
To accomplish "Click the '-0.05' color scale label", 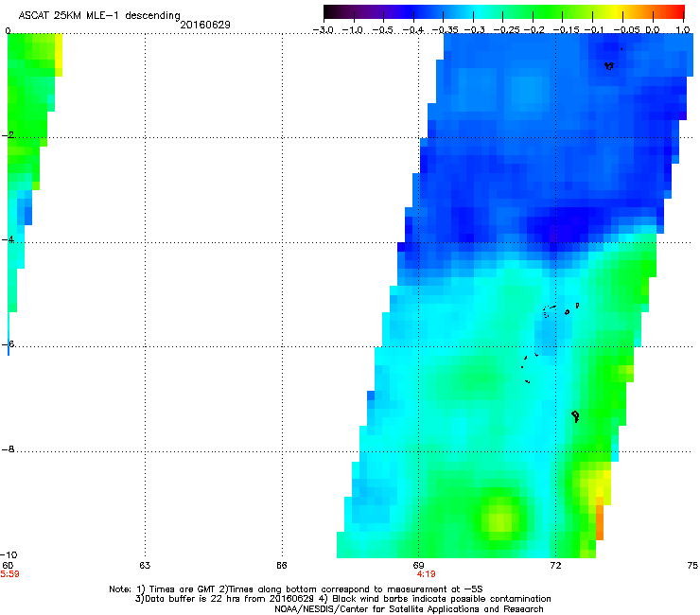I will click(x=626, y=30).
